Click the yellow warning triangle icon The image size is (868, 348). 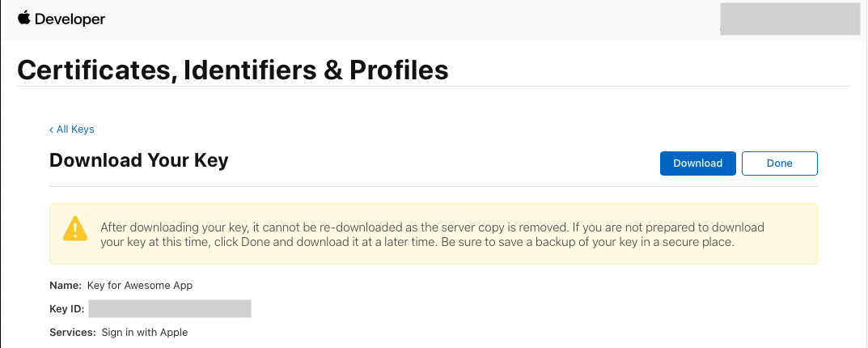pyautogui.click(x=74, y=228)
